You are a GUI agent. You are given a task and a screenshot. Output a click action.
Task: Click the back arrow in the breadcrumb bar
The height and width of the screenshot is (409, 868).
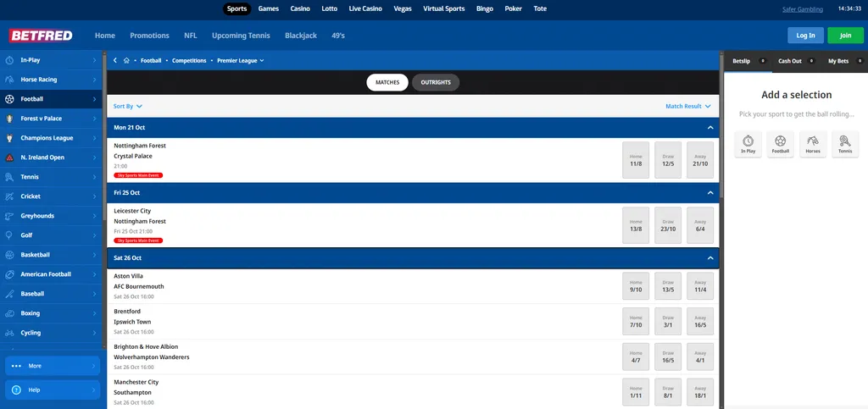point(115,61)
